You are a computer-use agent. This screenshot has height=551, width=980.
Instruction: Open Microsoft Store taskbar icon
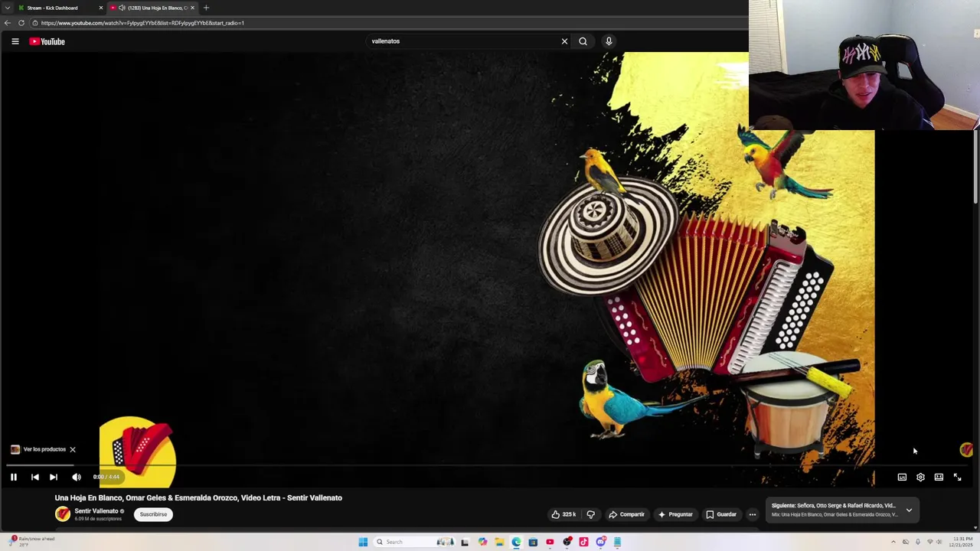pyautogui.click(x=533, y=542)
